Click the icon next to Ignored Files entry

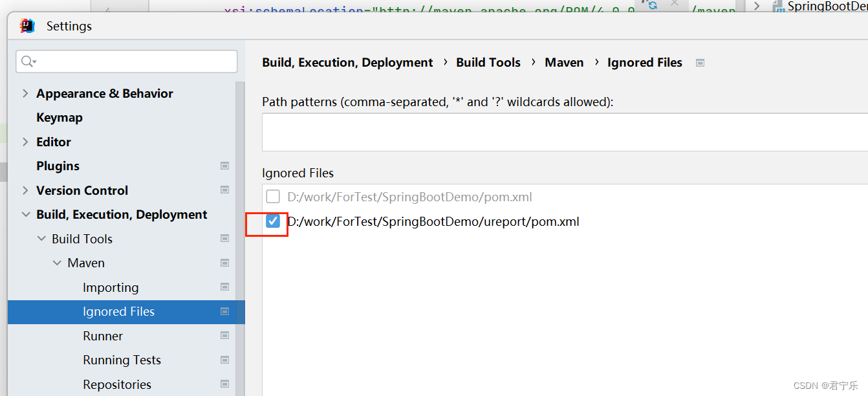point(224,311)
